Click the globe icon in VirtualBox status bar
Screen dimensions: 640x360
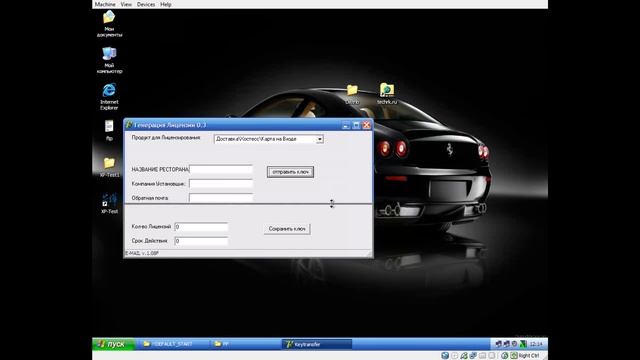pyautogui.click(x=445, y=356)
